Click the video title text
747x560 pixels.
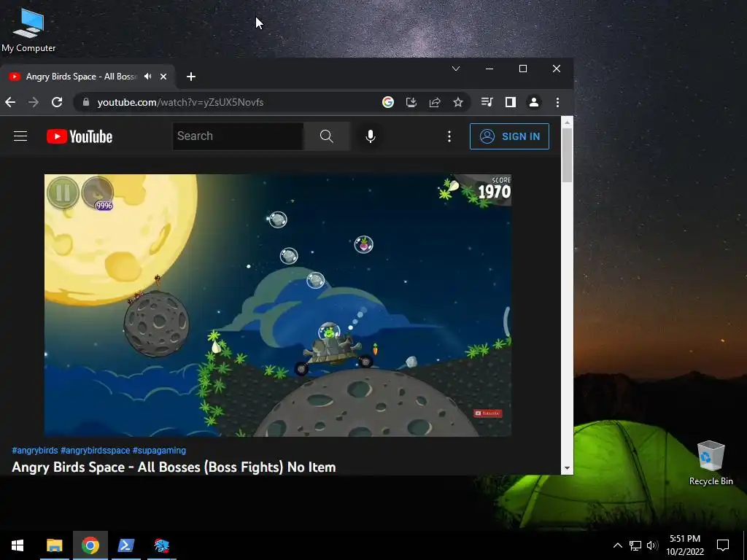click(174, 467)
